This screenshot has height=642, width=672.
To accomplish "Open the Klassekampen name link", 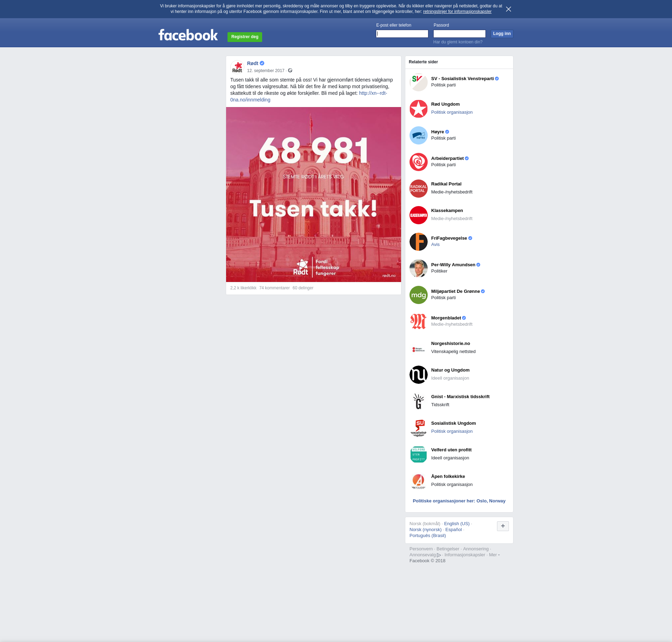I will click(x=447, y=211).
